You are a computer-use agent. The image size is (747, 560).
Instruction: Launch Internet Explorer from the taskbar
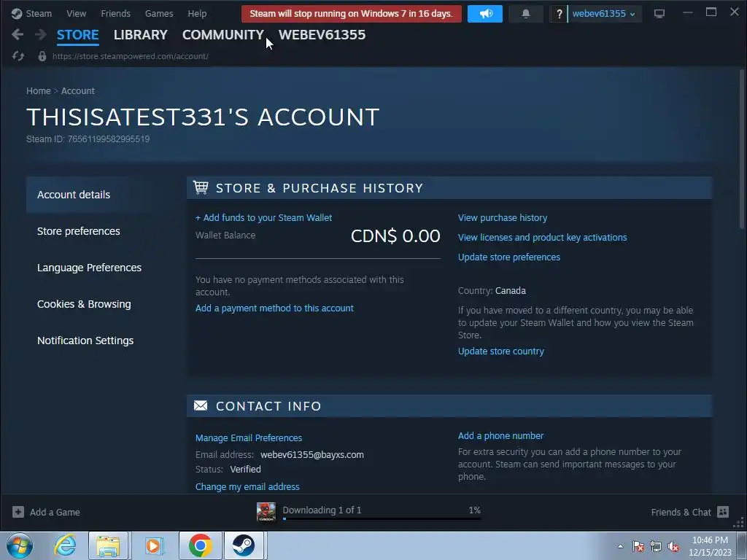point(65,545)
